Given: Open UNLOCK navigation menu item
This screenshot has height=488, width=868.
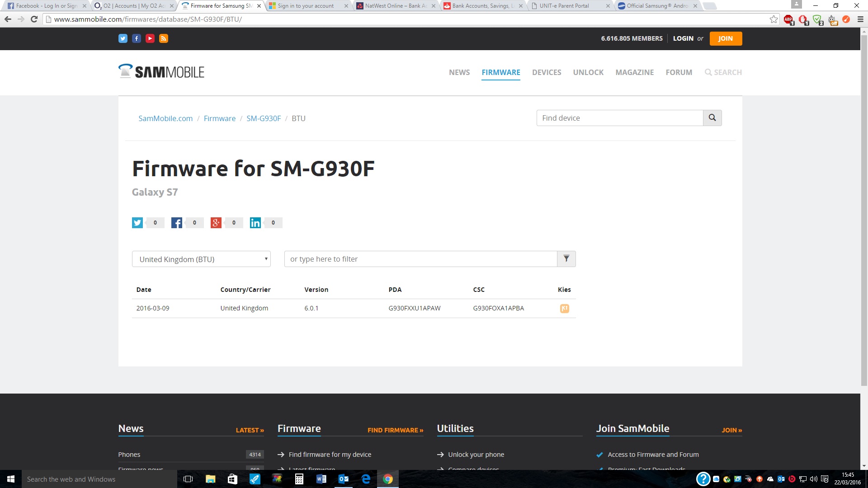Looking at the screenshot, I should point(588,72).
